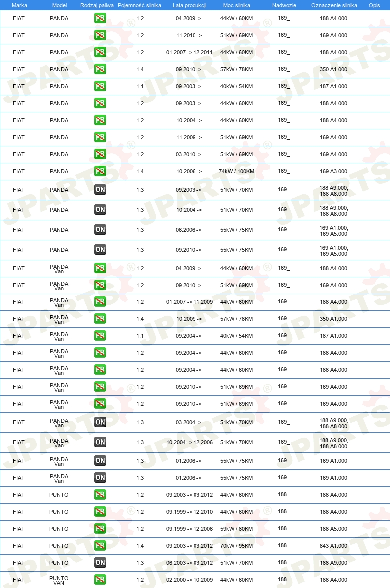
Task: Click the Pojemność silnika column header
Action: pos(139,5)
